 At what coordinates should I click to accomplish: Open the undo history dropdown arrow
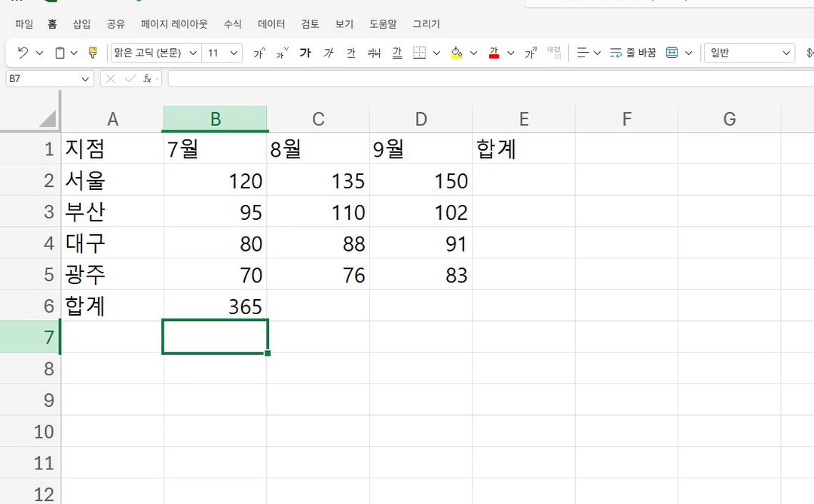pos(39,53)
